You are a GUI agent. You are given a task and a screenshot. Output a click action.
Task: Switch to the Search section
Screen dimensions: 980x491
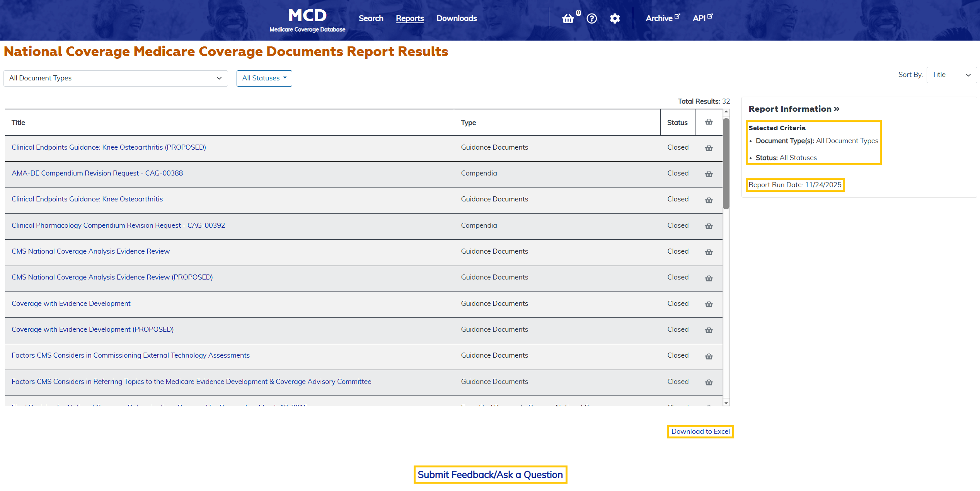(370, 18)
